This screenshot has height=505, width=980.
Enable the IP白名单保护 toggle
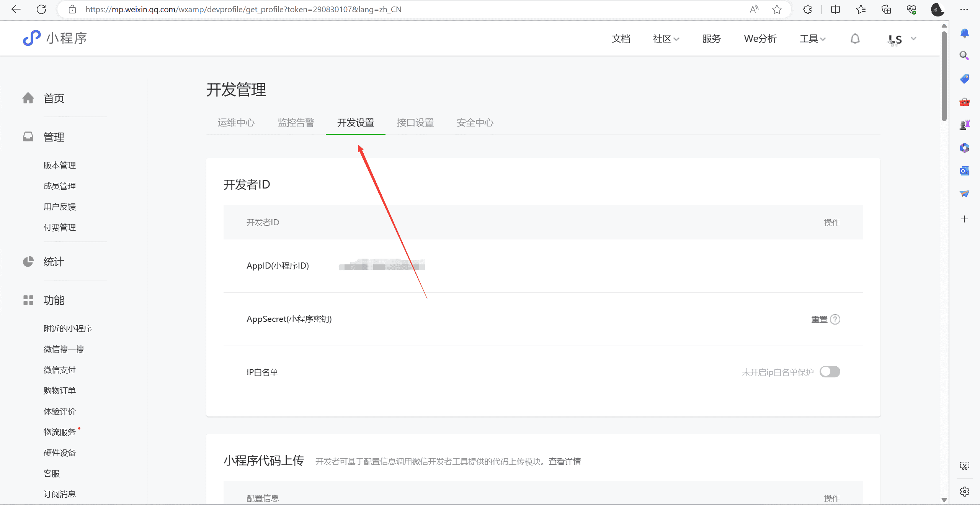coord(830,371)
